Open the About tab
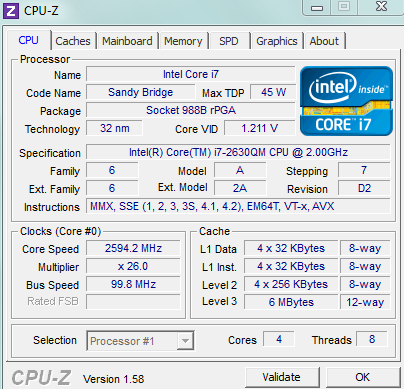 coord(324,41)
